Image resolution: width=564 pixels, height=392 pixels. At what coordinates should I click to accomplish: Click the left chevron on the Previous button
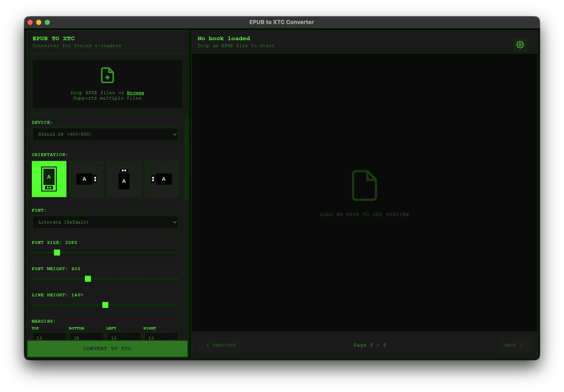(x=208, y=345)
